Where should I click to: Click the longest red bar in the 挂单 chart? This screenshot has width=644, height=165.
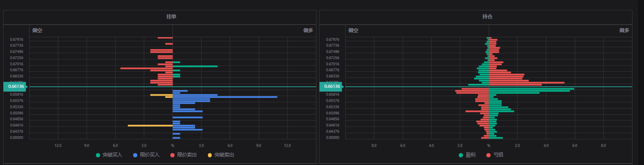[147, 68]
